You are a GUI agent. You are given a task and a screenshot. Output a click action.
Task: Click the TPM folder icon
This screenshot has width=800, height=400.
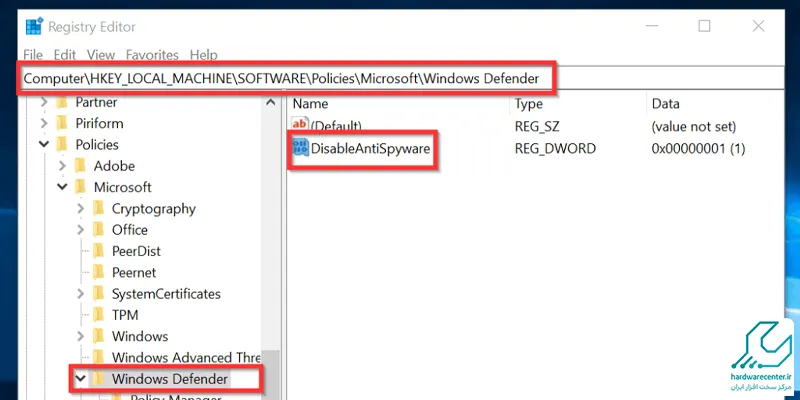[x=98, y=315]
